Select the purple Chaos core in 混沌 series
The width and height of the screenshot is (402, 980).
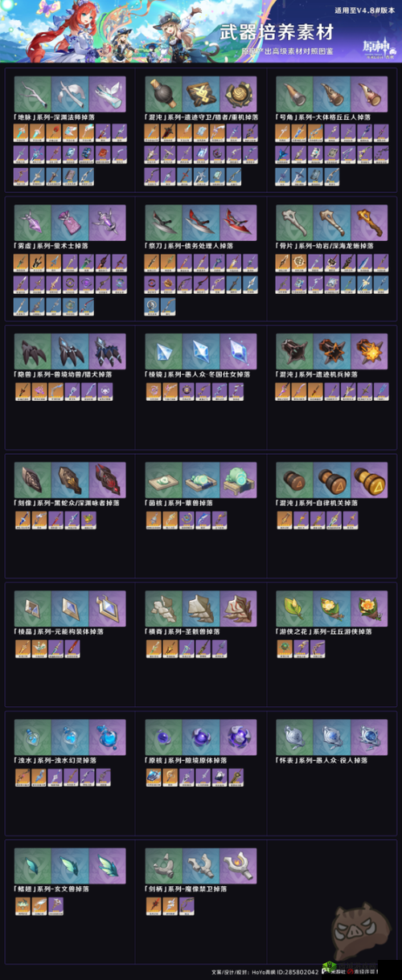point(238,93)
